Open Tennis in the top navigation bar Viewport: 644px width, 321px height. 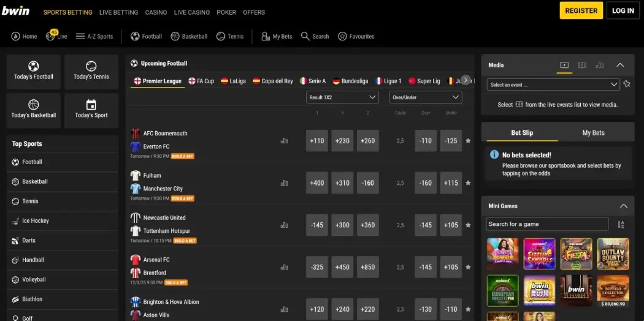pos(230,37)
